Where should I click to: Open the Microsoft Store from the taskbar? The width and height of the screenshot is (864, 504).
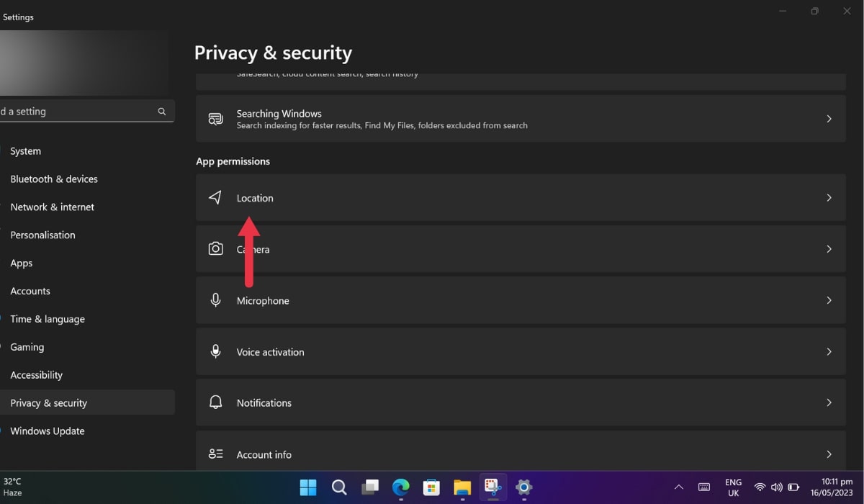[431, 487]
